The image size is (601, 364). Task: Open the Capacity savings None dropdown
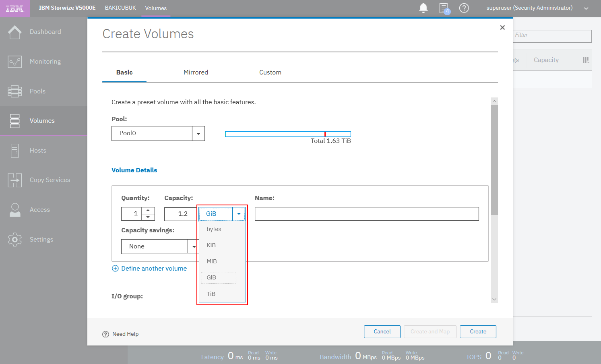pos(160,246)
